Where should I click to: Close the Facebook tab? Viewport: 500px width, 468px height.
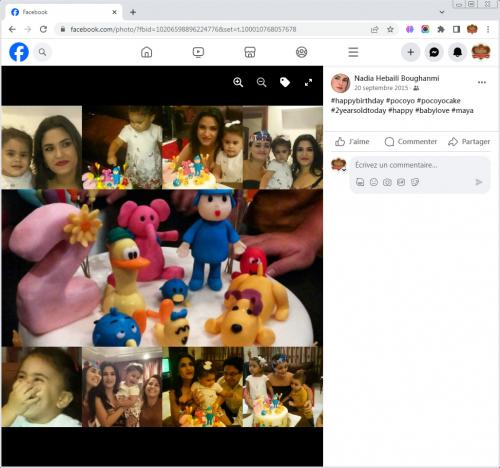click(114, 12)
